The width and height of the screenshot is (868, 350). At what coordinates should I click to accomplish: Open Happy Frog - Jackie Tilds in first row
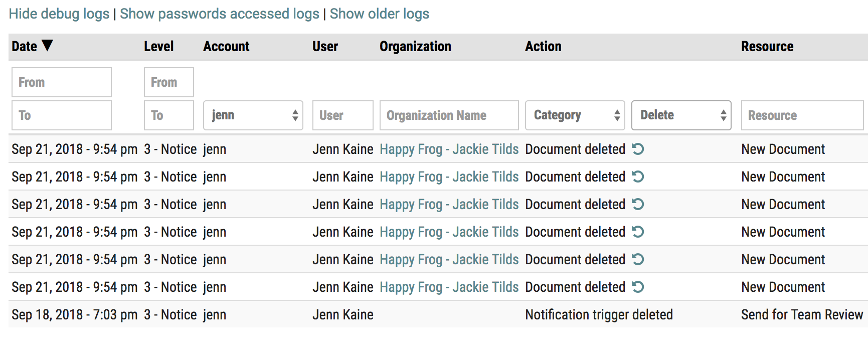[x=449, y=149]
